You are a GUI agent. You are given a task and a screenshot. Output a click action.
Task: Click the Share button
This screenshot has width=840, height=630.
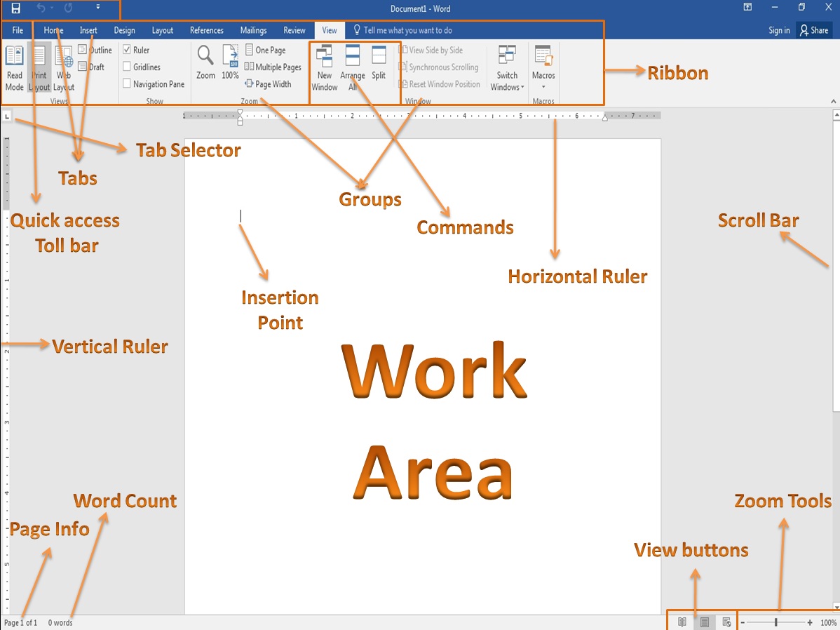click(x=814, y=30)
